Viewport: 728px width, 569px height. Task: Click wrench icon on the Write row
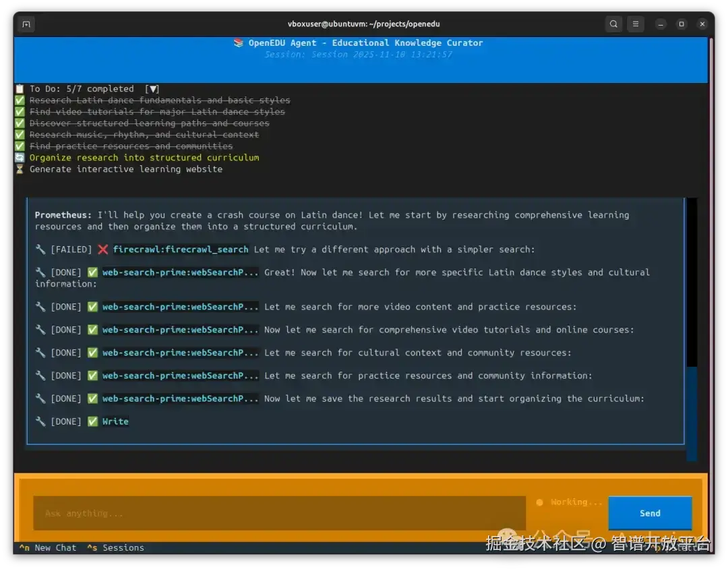point(40,421)
